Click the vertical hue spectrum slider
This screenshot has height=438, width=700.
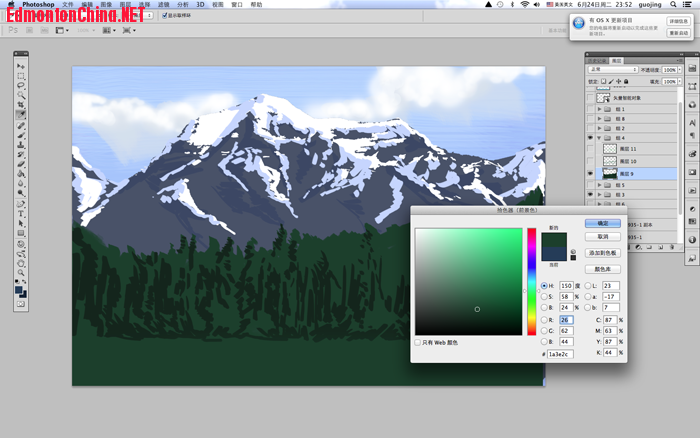[x=532, y=280]
